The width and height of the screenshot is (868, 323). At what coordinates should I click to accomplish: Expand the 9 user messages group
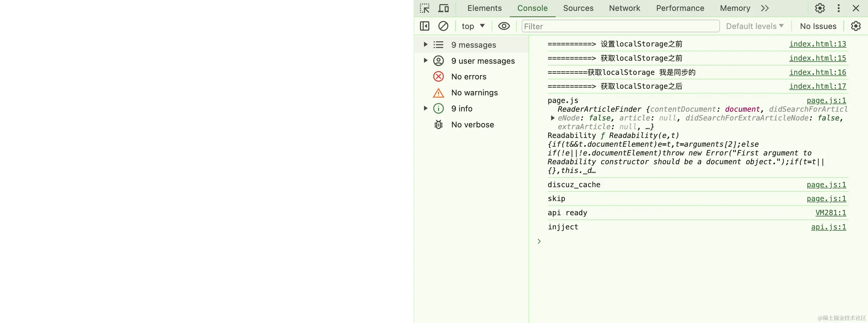[426, 60]
